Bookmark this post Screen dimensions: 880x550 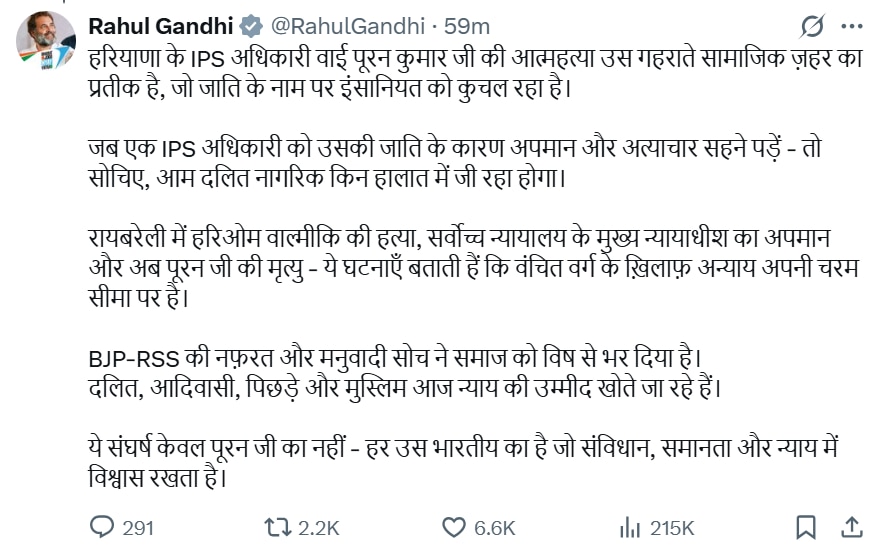coord(806,526)
